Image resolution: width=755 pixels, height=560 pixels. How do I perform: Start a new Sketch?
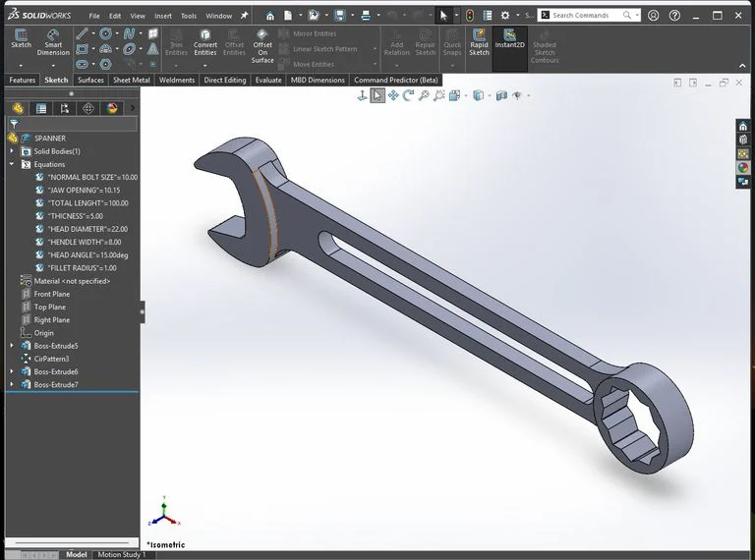pyautogui.click(x=21, y=38)
